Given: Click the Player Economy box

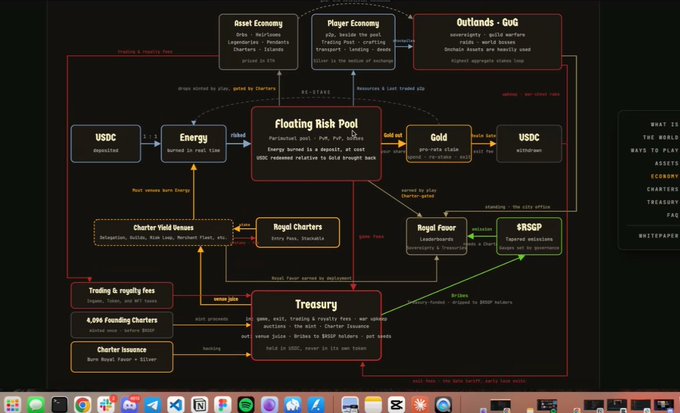Looking at the screenshot, I should [x=353, y=42].
